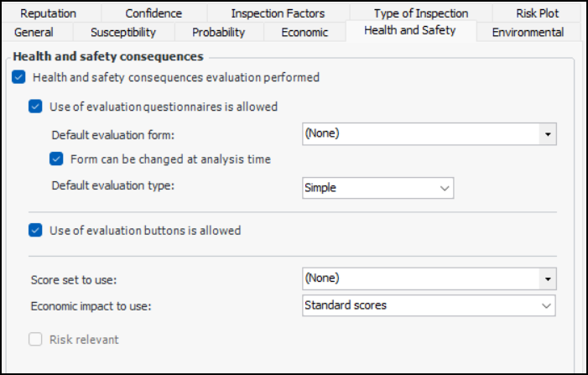Open the Susceptibility tab
This screenshot has height=375, width=588.
tap(123, 33)
